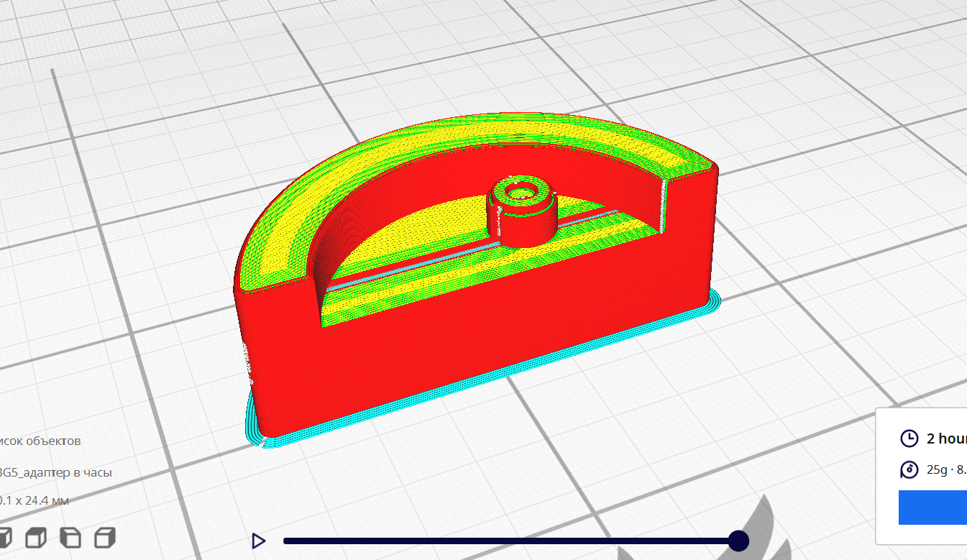This screenshot has height=560, width=967.
Task: Switch to the partially visible front view cube
Action: (x=5, y=537)
